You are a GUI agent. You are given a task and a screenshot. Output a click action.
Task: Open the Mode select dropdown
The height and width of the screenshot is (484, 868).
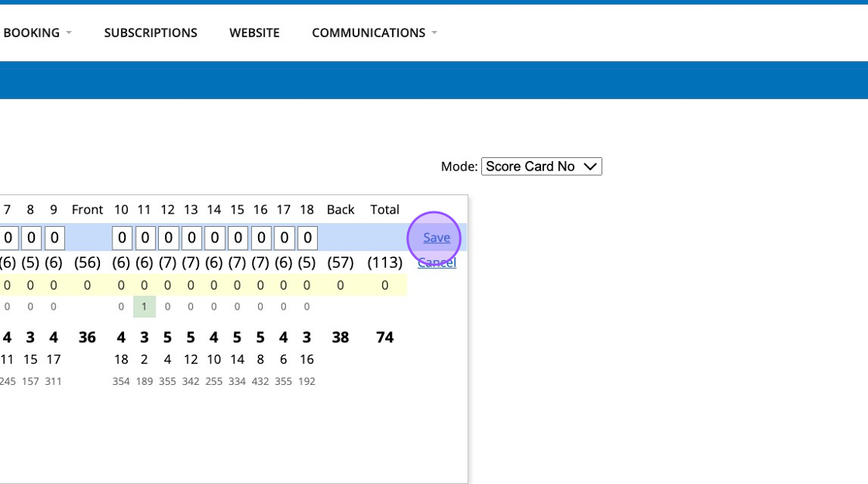tap(541, 166)
